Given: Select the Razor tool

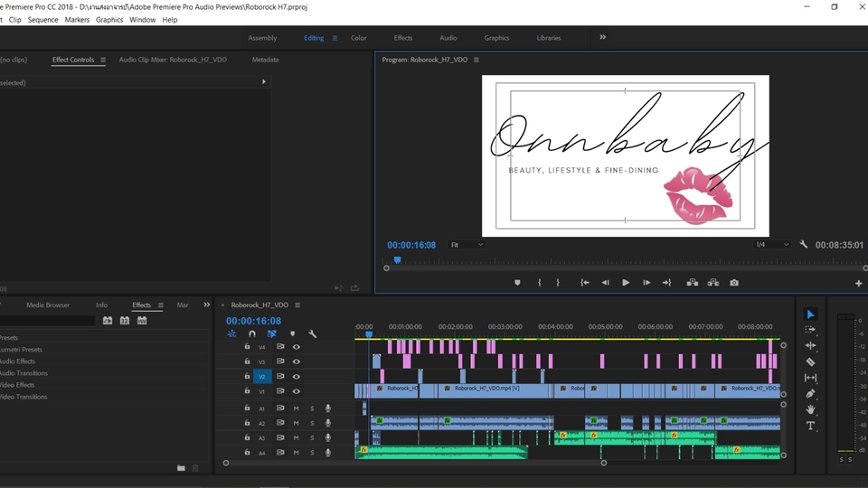Looking at the screenshot, I should 810,361.
